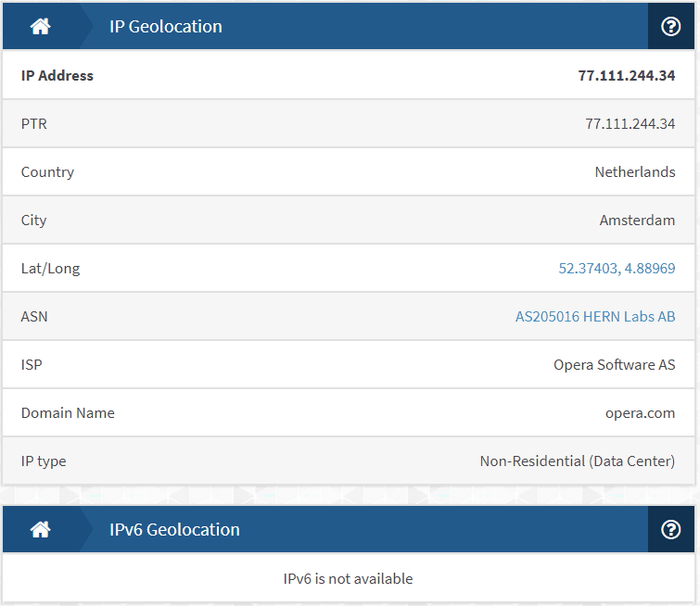The image size is (700, 606).
Task: Click the PTR value 77.111.244.34
Action: (x=630, y=123)
